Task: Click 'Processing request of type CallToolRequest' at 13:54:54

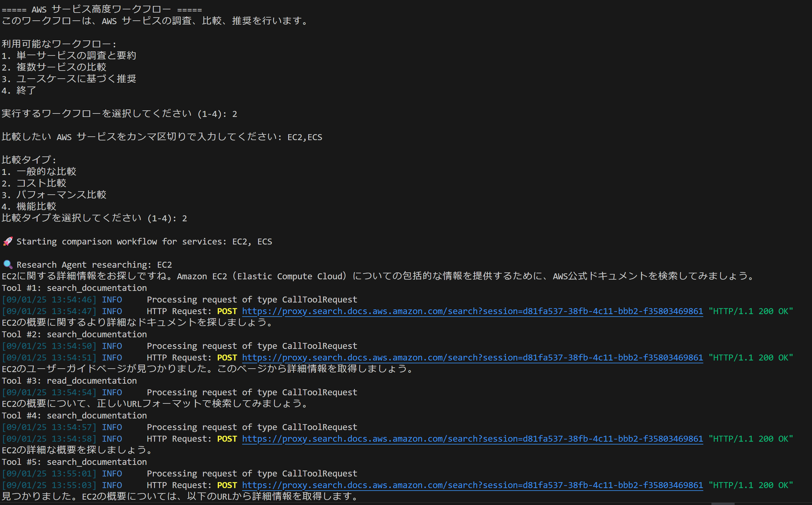Action: [x=252, y=392]
